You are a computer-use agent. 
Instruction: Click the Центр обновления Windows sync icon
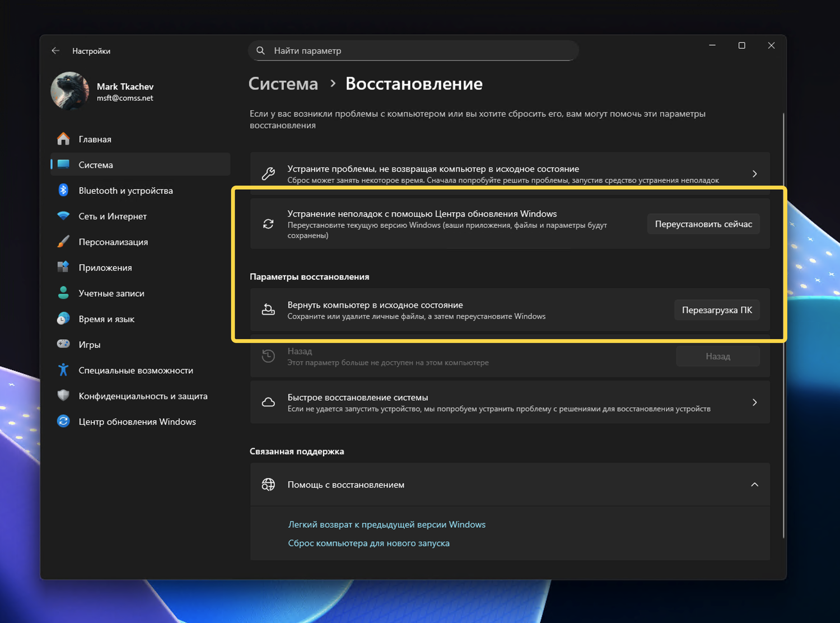point(63,421)
